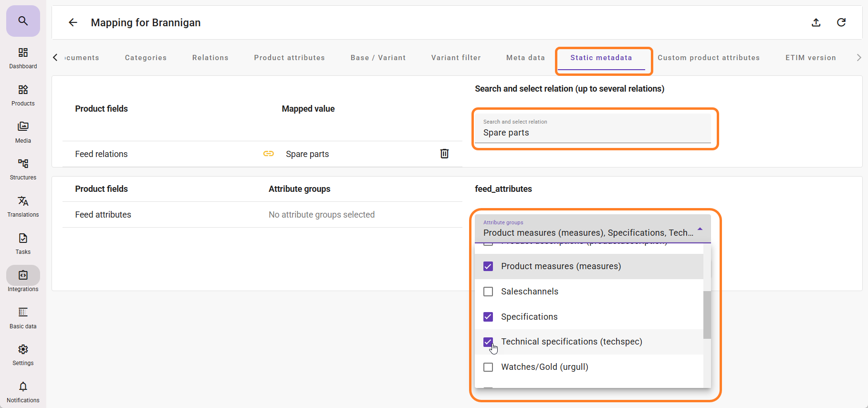Untick Technical specifications (techspec) option
868x408 pixels.
[488, 342]
